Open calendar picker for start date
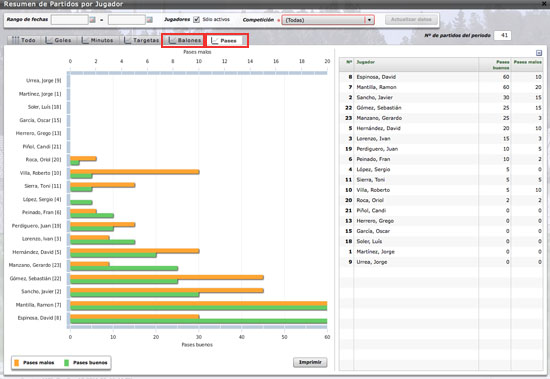The width and height of the screenshot is (550, 379). click(x=93, y=20)
